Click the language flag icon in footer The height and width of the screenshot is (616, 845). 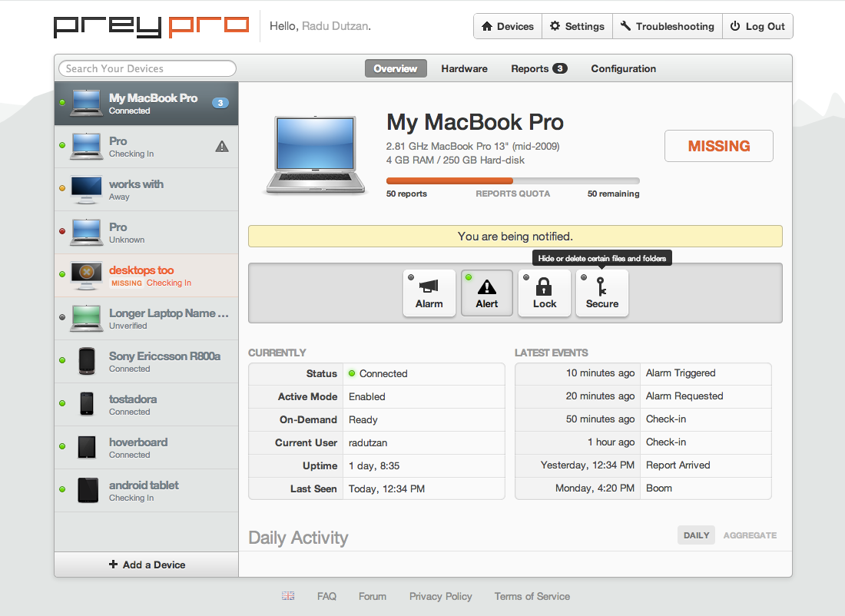pyautogui.click(x=288, y=596)
